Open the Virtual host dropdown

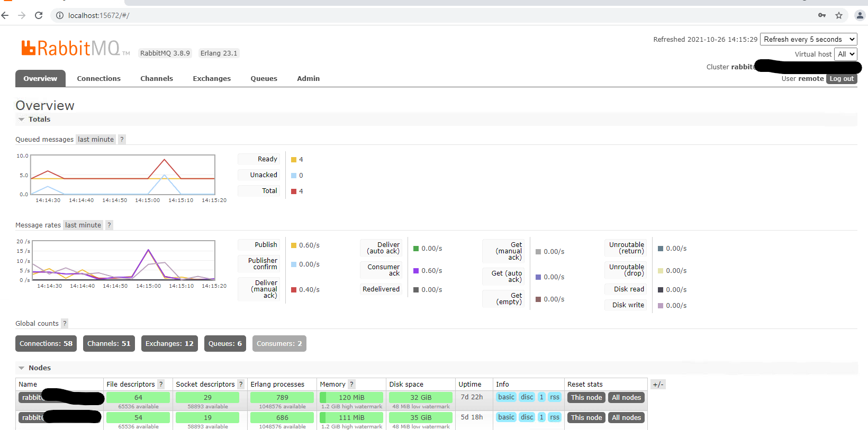[x=846, y=54]
